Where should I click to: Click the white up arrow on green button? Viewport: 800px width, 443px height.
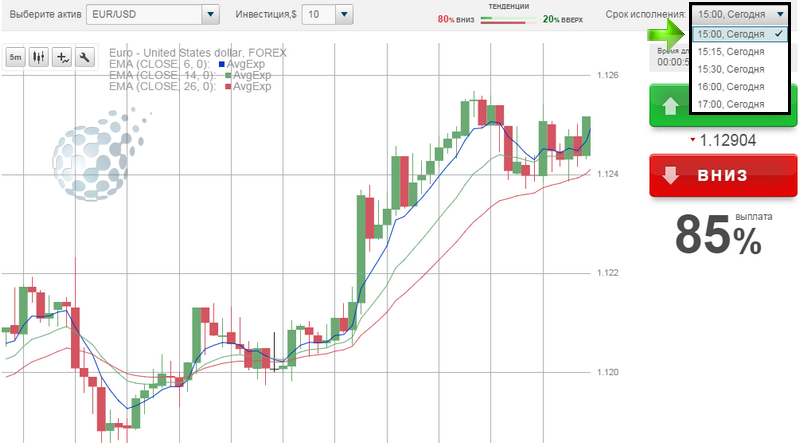tap(667, 104)
